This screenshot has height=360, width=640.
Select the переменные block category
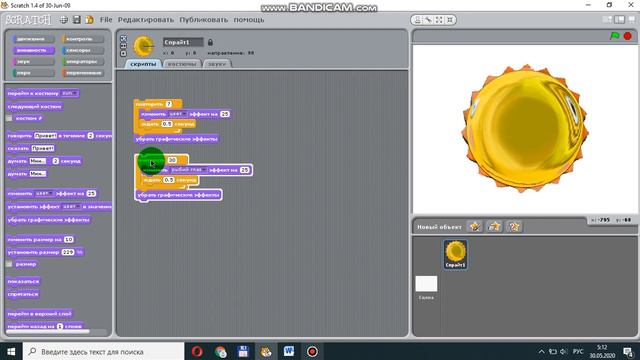(x=83, y=73)
